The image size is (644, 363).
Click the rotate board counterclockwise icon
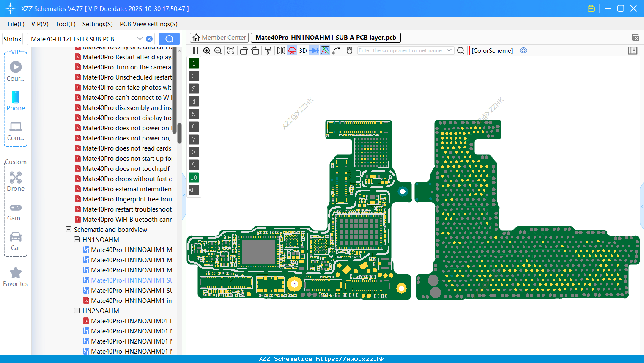coord(244,50)
